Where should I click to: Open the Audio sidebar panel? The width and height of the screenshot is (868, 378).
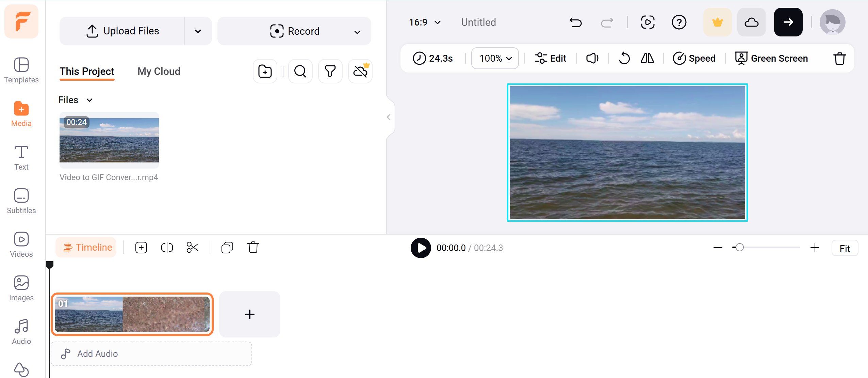(x=21, y=332)
